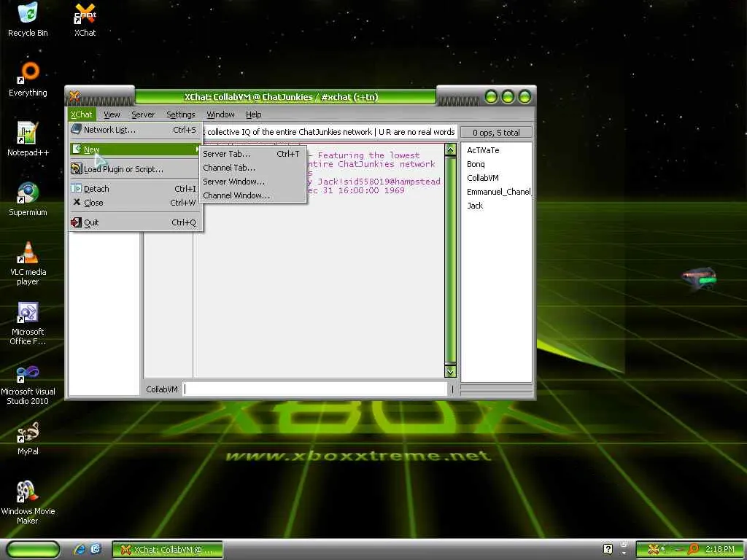
Task: Select user Bonq in user list
Action: [x=476, y=164]
